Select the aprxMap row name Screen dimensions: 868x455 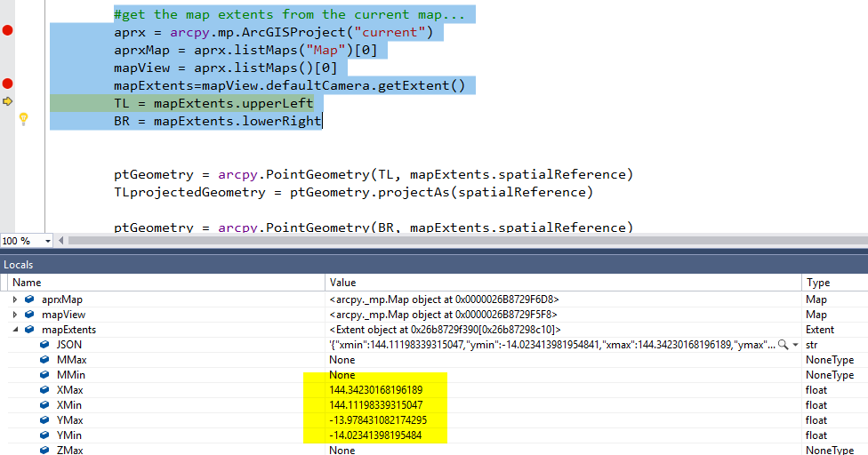(62, 299)
